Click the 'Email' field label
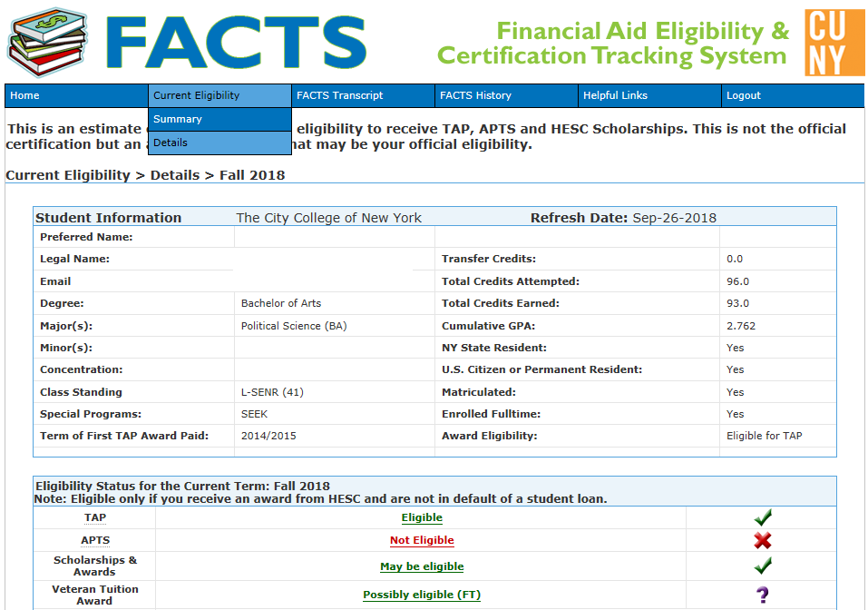Screen dimensions: 868x610 click(x=55, y=281)
